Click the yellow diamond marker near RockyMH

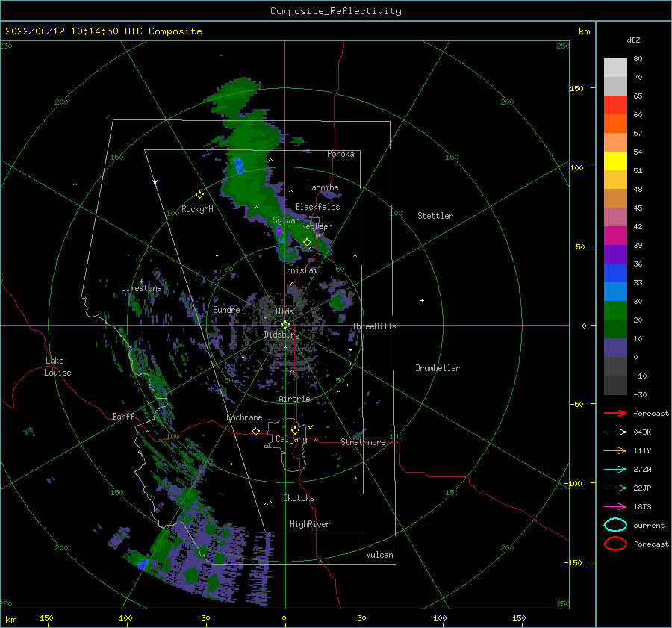199,195
